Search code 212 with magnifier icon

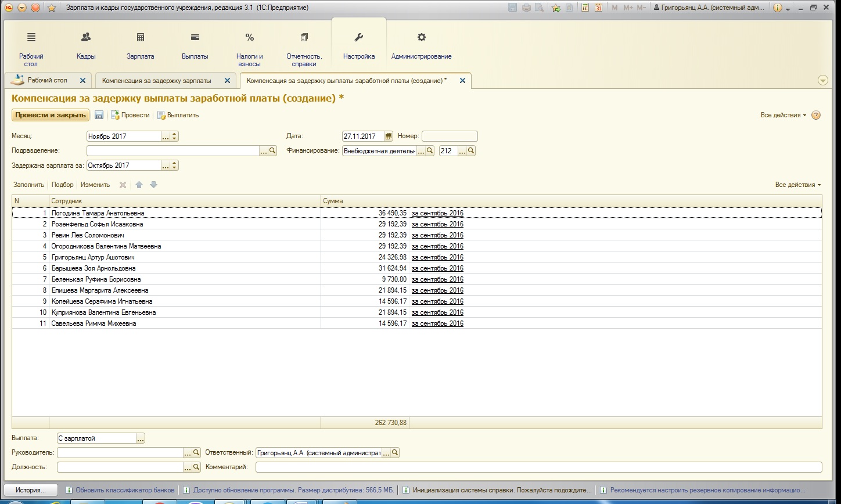[x=472, y=150]
